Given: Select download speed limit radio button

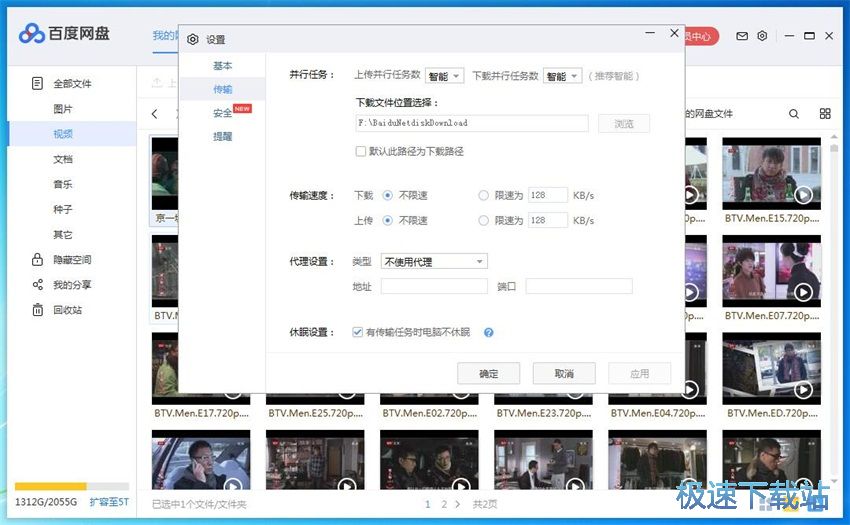Looking at the screenshot, I should coord(483,195).
